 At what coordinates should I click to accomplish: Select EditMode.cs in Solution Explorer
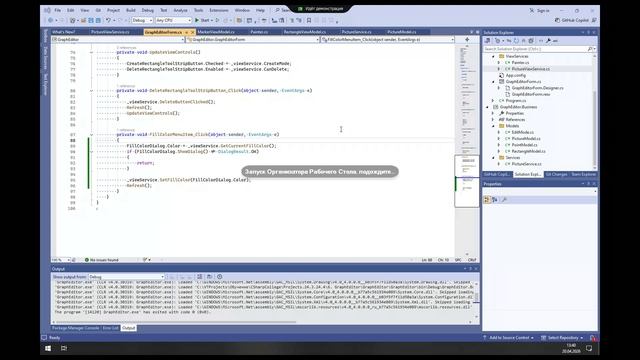tap(522, 132)
